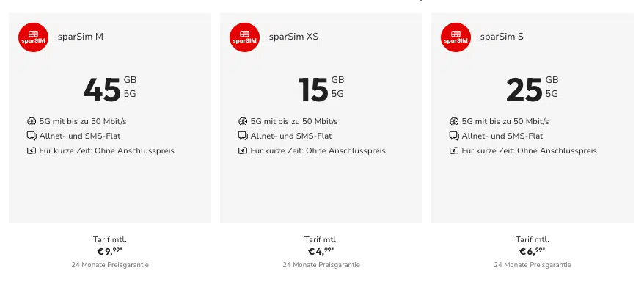Viewport: 644px width, 284px height.
Task: Click the euro Anschlusspreis icon in sparSim M card
Action: [x=32, y=151]
